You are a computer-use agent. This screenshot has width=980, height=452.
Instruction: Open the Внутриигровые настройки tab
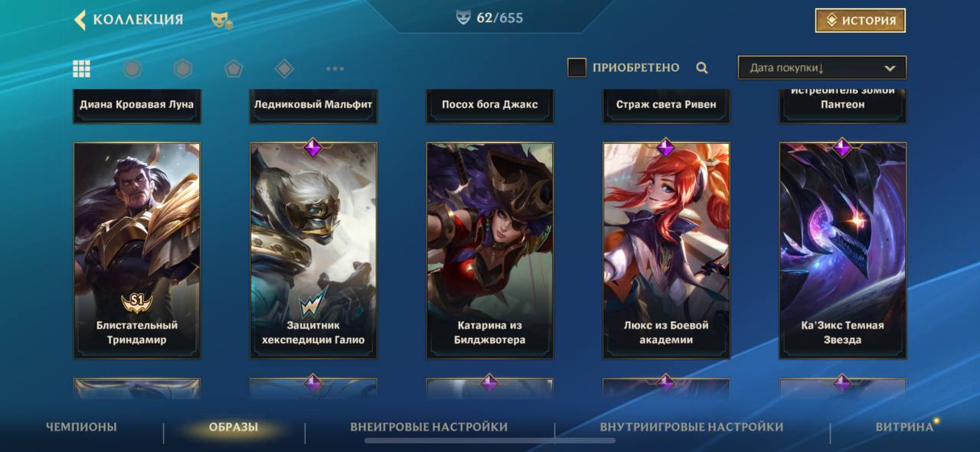(x=691, y=427)
